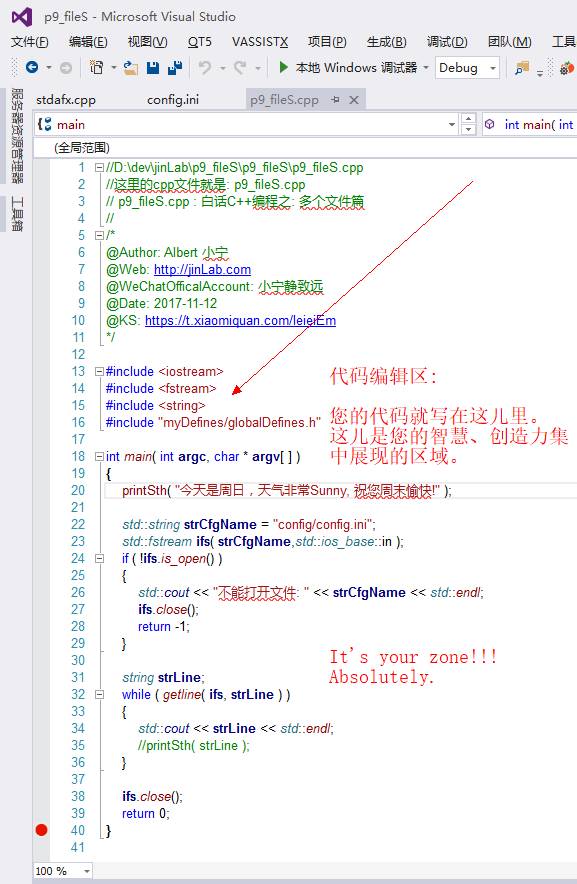Open the 编辑(E) menu

coord(88,42)
